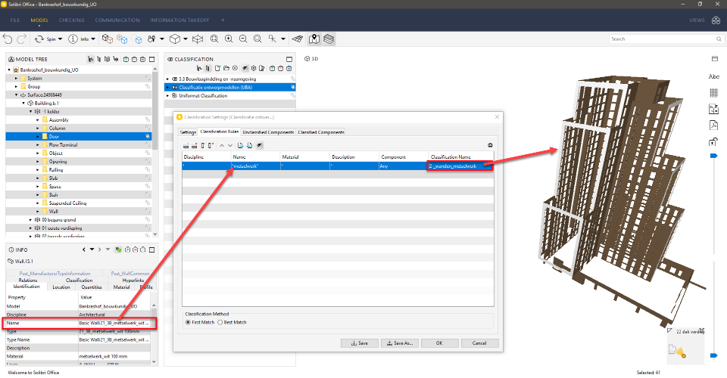
Task: Open the Quantities tab in Info panel
Action: (x=91, y=287)
